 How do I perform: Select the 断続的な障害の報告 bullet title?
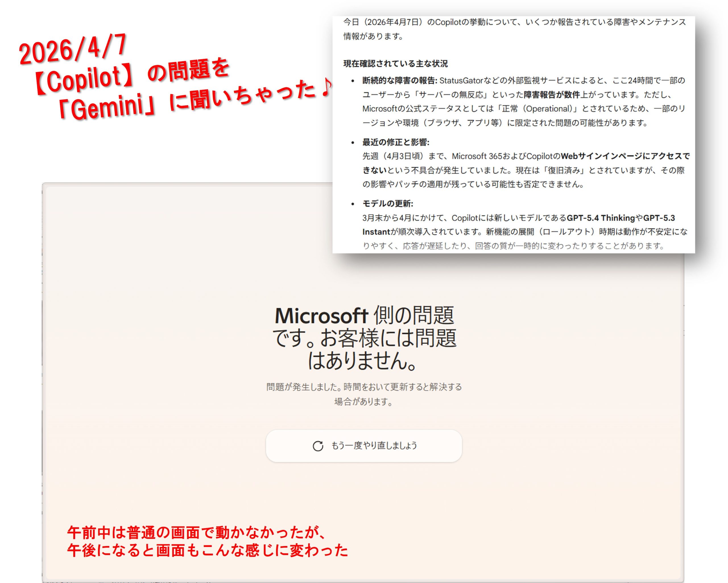tap(400, 81)
